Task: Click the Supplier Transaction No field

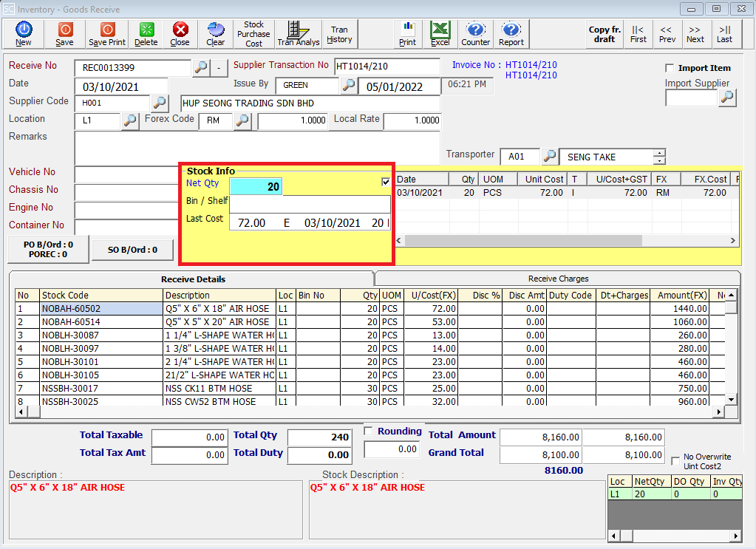Action: pos(387,67)
